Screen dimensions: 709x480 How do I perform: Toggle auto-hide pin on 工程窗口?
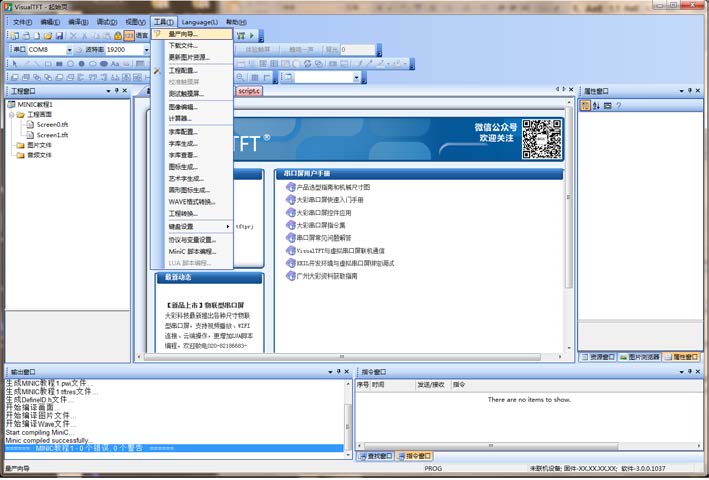117,91
